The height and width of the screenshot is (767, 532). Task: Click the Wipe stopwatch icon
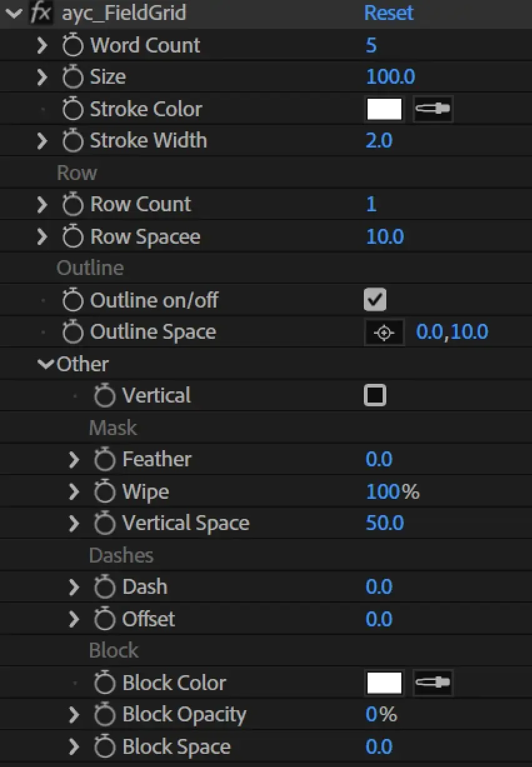pyautogui.click(x=105, y=492)
